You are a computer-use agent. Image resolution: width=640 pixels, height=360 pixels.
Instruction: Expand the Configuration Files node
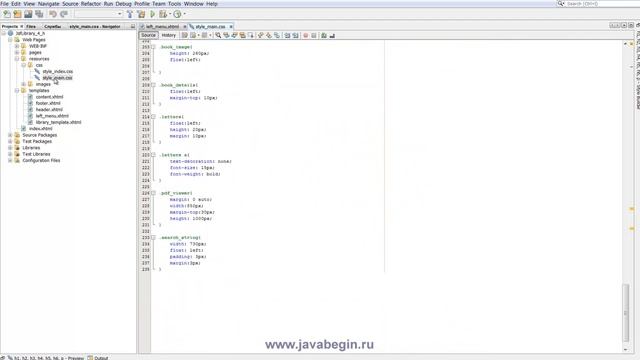10,160
